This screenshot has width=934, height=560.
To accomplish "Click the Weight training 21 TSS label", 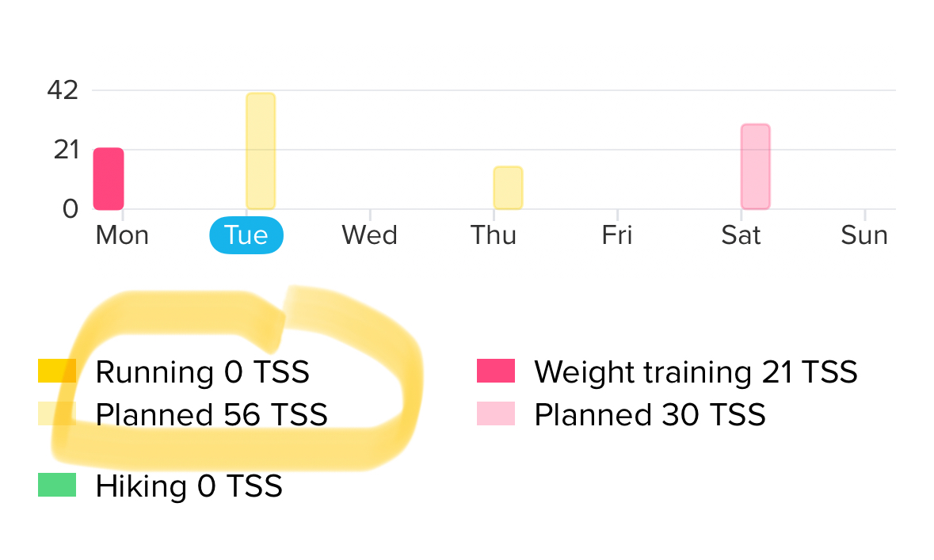I will (x=696, y=372).
